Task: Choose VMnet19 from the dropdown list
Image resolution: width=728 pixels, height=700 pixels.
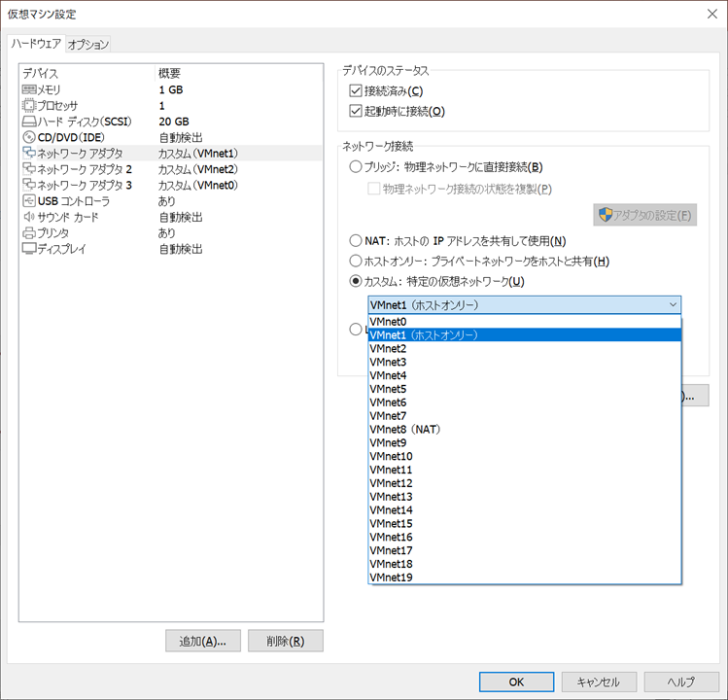Action: [x=525, y=577]
